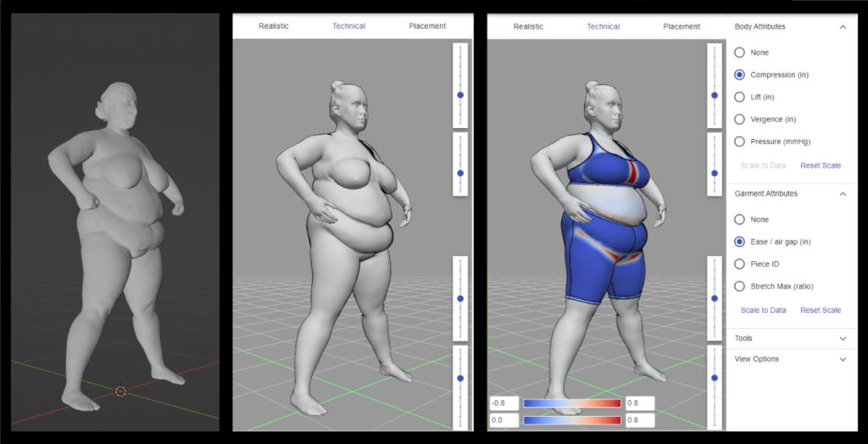Expand the Tools section
Image resolution: width=868 pixels, height=444 pixels.
[x=843, y=338]
